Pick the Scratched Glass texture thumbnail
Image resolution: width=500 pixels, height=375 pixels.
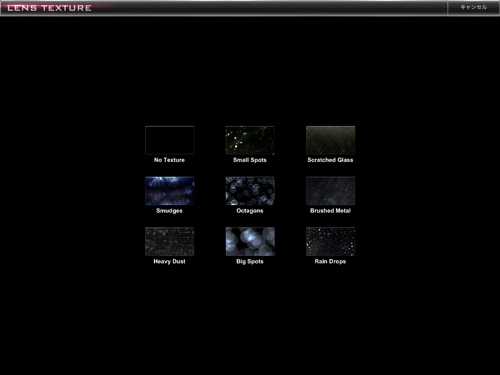(x=330, y=140)
